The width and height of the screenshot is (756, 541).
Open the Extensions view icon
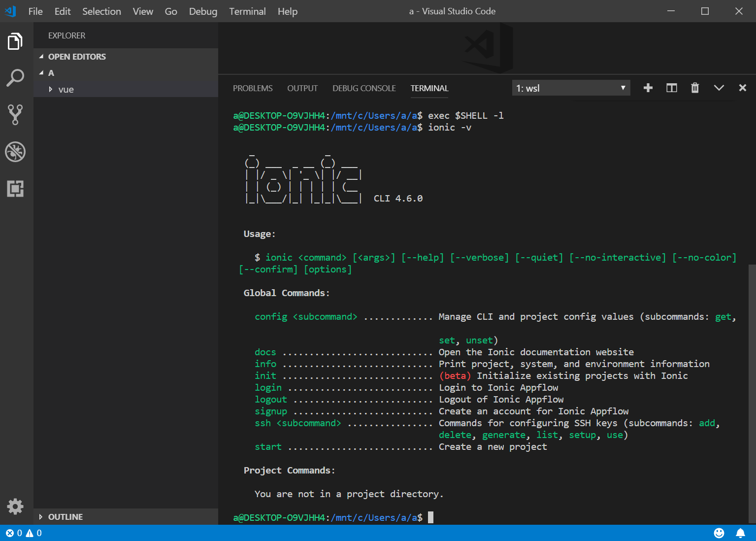[x=15, y=189]
